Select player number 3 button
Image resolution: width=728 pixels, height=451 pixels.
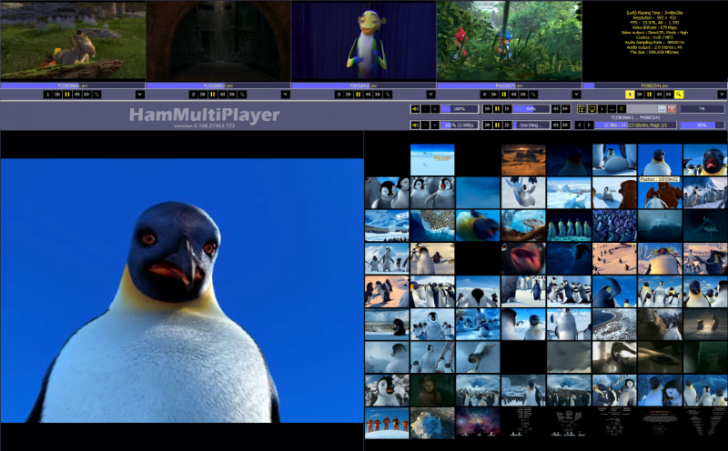click(x=339, y=94)
